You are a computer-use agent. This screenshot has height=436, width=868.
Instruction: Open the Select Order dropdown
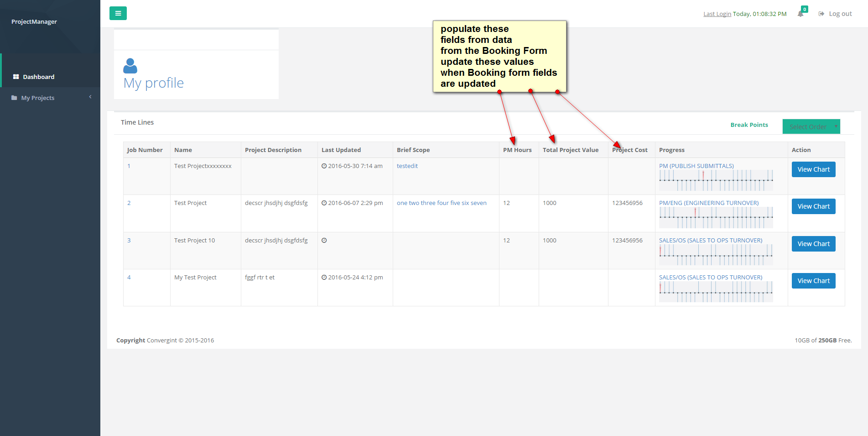coord(811,126)
